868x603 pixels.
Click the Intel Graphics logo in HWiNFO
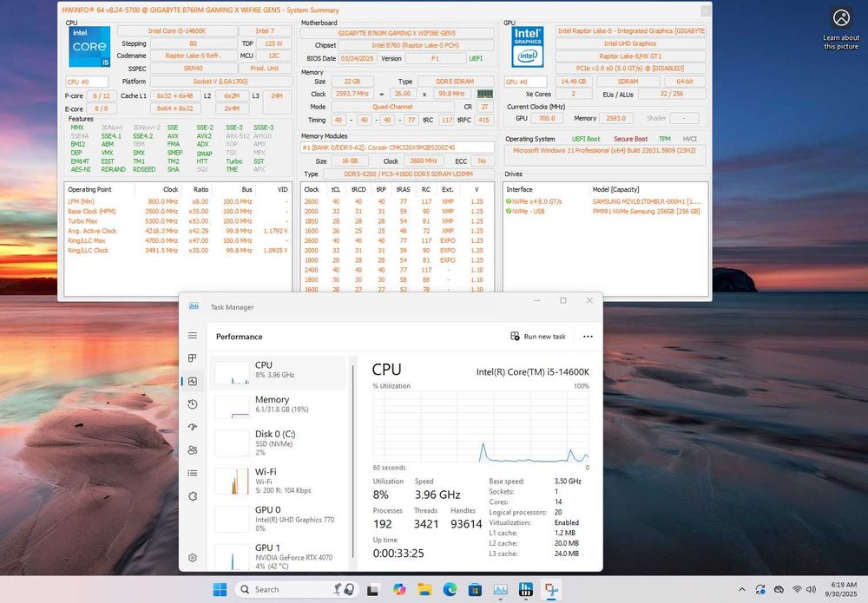pyautogui.click(x=527, y=47)
